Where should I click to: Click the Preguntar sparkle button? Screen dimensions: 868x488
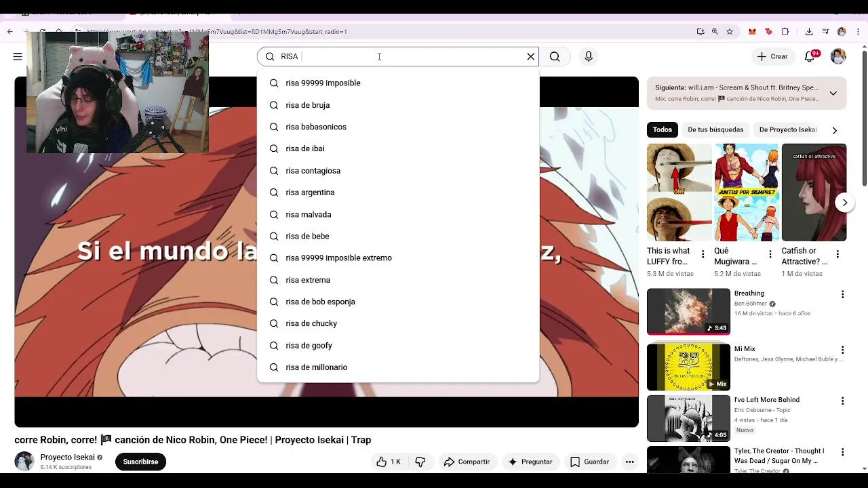(530, 462)
